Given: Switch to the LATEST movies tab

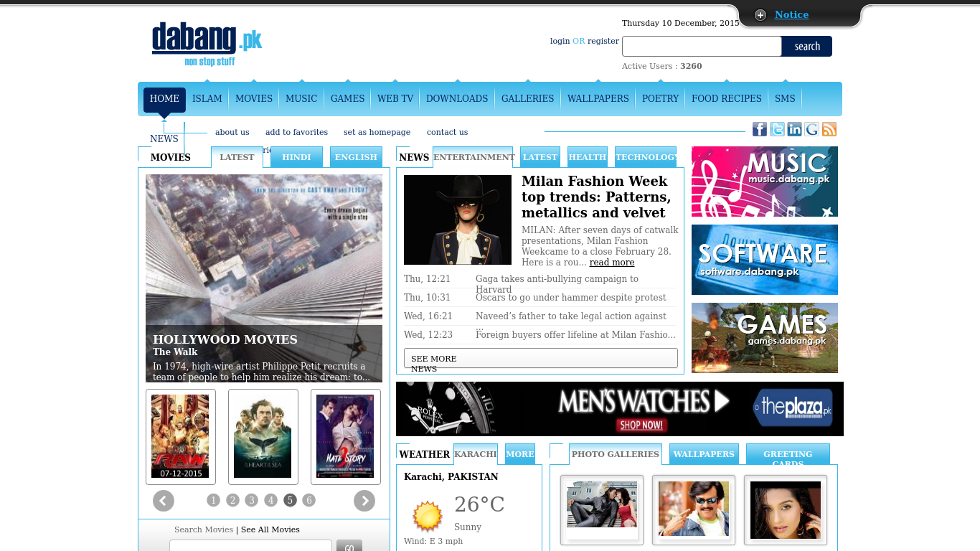Looking at the screenshot, I should [237, 157].
